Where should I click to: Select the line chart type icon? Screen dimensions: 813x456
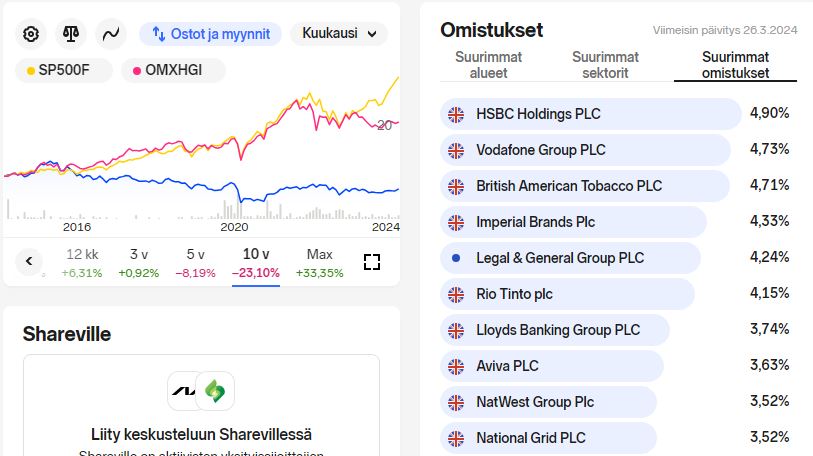(110, 34)
